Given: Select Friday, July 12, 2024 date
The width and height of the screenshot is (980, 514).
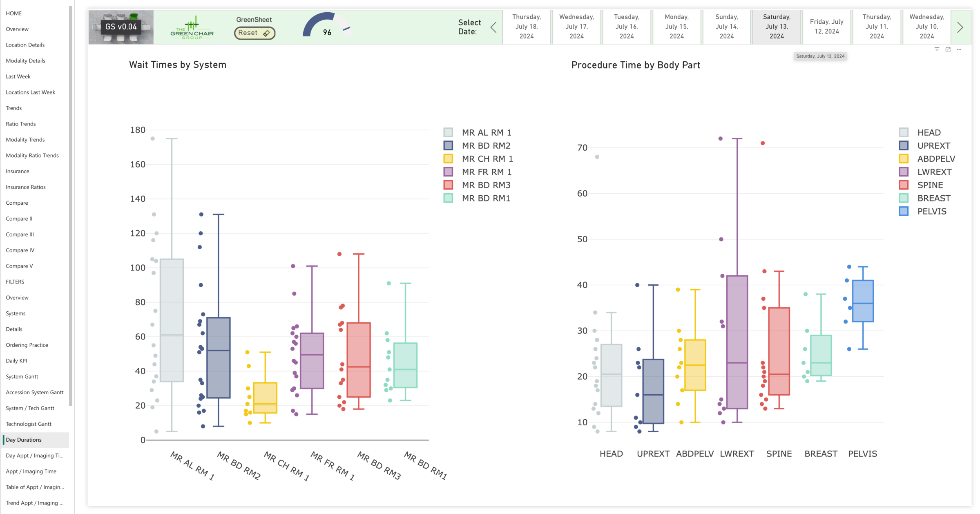Looking at the screenshot, I should point(826,27).
